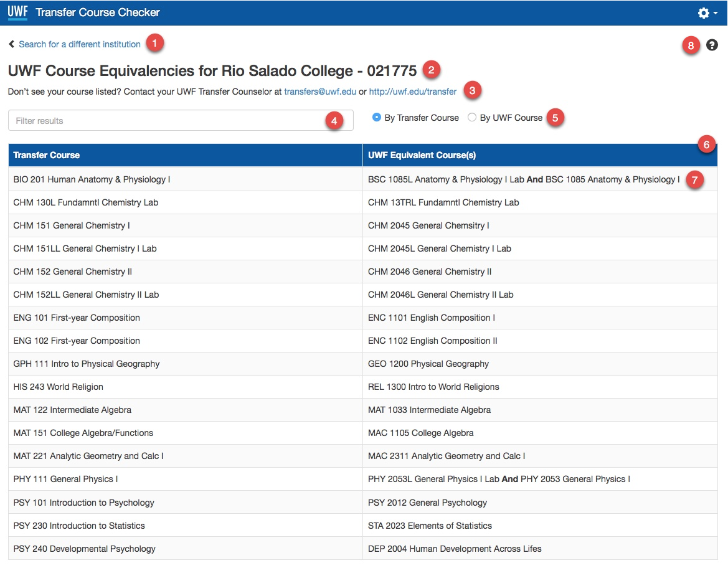The height and width of the screenshot is (568, 728).
Task: Select CHM 151 General Chemistry I
Action: [x=72, y=225]
